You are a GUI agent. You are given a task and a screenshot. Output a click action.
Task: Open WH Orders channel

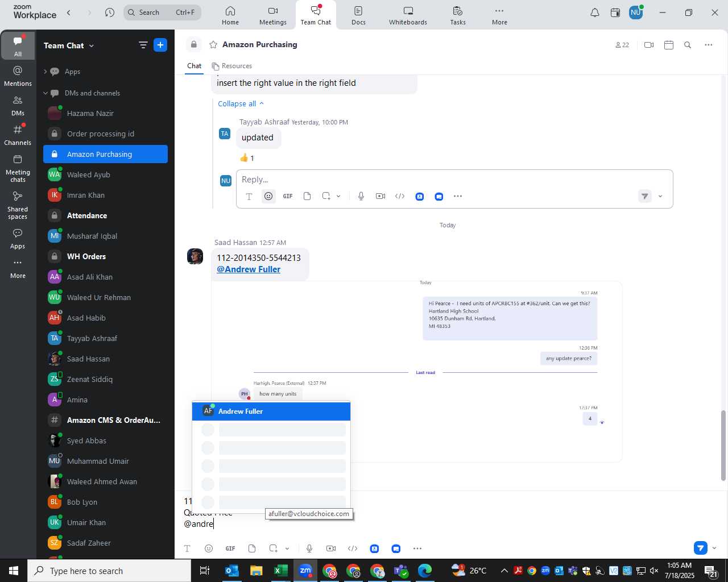(x=105, y=257)
